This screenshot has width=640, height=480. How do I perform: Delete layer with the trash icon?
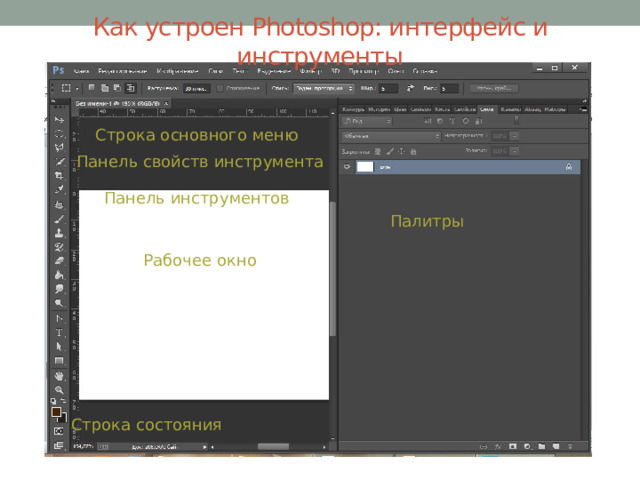point(570,447)
